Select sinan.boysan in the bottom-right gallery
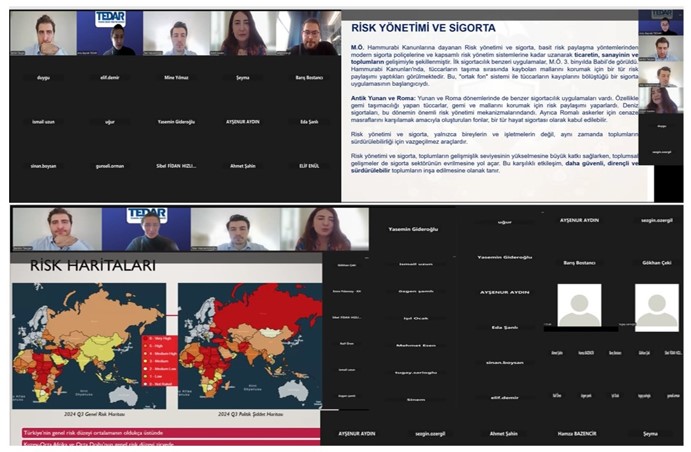The width and height of the screenshot is (691, 452). coord(505,363)
